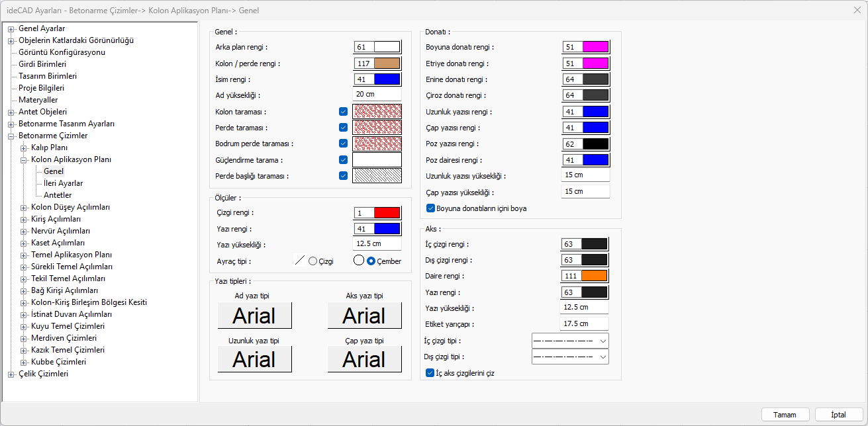868x426 pixels.
Task: Click the Bodrum perde taraması hatch preview
Action: (x=377, y=144)
